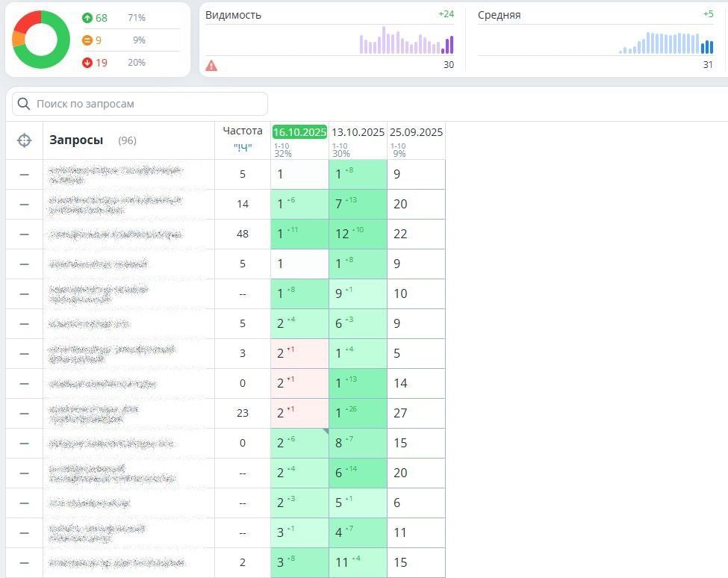Select the 25.09.2025 column header

[x=414, y=133]
